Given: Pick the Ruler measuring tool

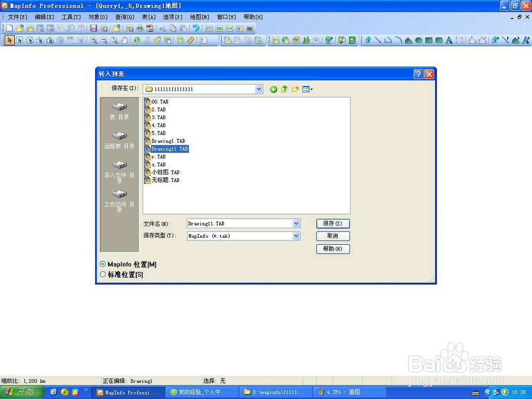Looking at the screenshot, I should click(x=190, y=40).
